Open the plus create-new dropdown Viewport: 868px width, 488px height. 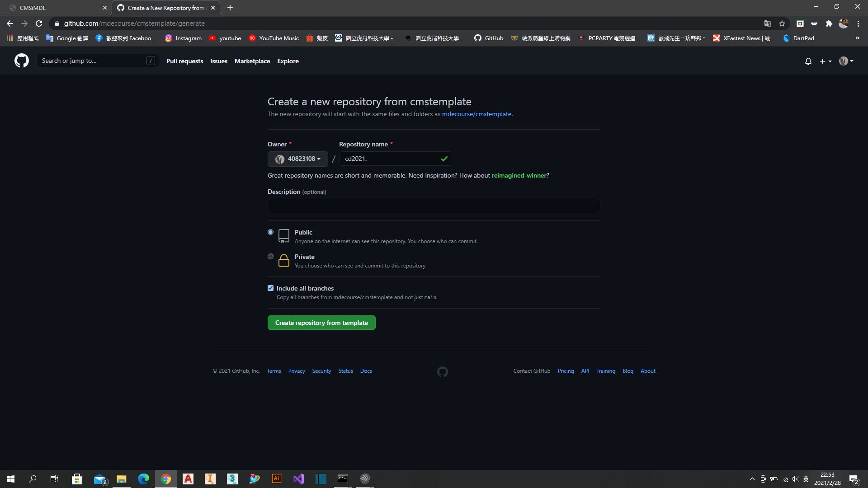pyautogui.click(x=826, y=61)
